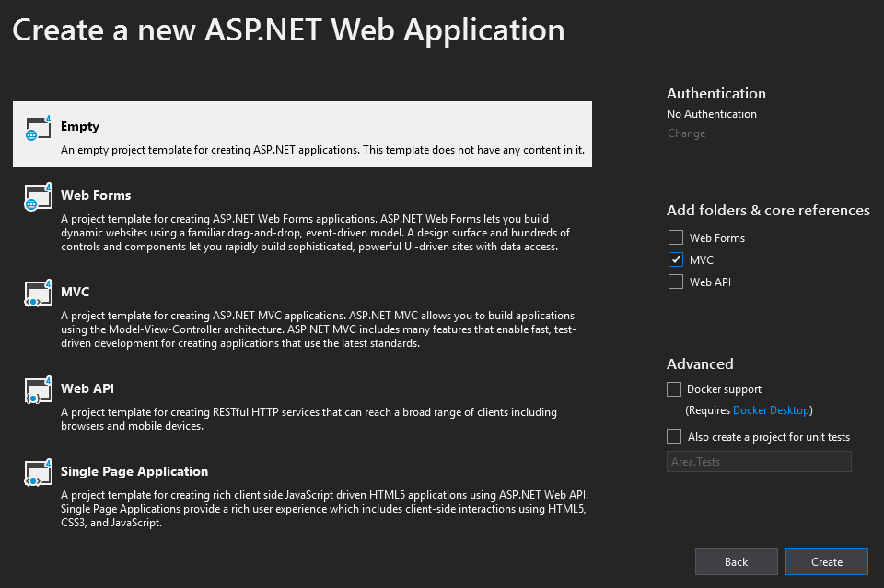
Task: Select the Web Forms template title
Action: point(96,195)
